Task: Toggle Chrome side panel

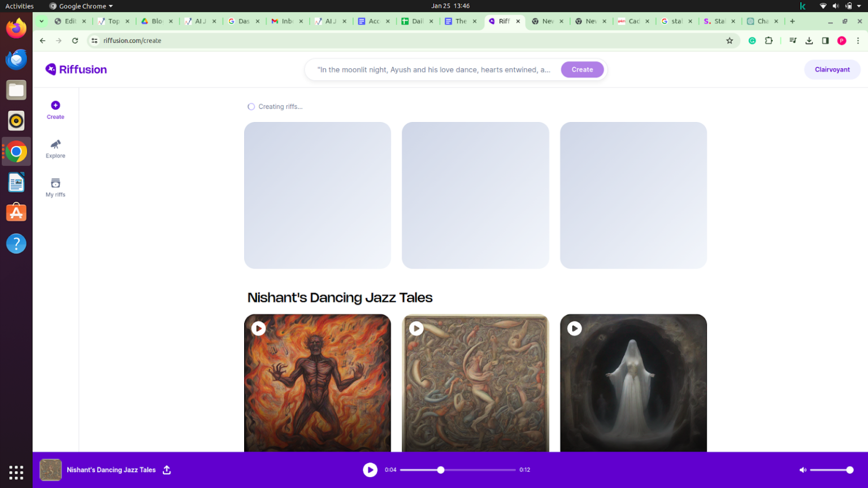Action: pos(825,41)
